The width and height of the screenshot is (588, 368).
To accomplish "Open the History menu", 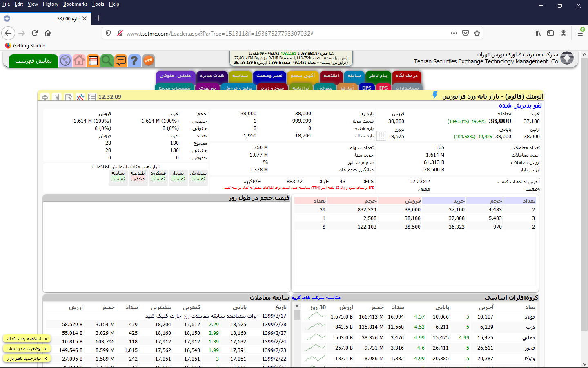I will coord(51,4).
